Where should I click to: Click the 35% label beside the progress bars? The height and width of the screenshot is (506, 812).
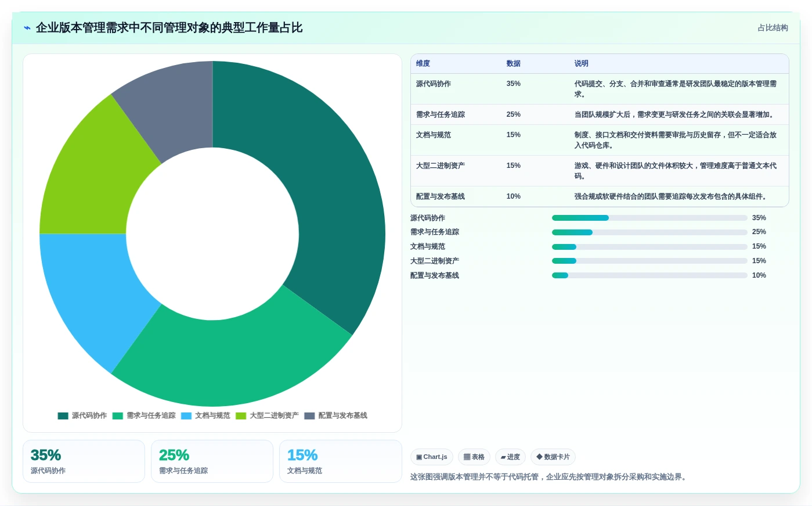759,218
